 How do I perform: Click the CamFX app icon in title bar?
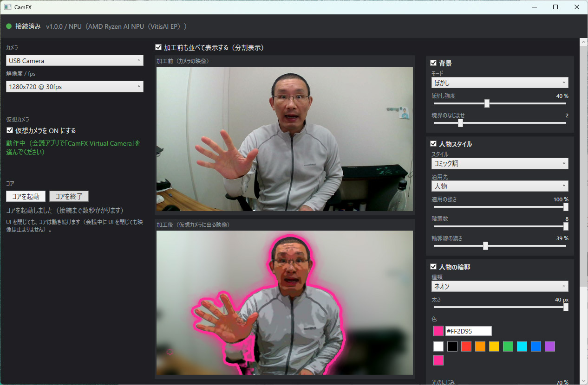coord(7,7)
